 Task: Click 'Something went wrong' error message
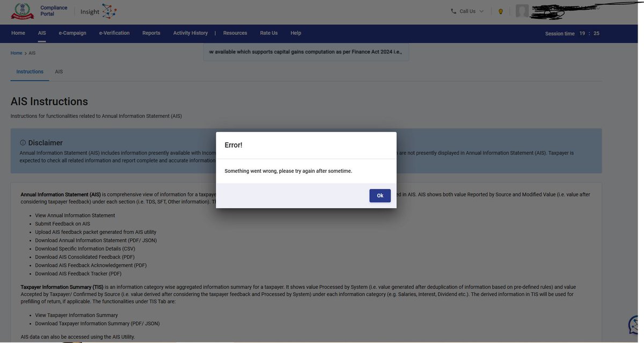coord(288,171)
